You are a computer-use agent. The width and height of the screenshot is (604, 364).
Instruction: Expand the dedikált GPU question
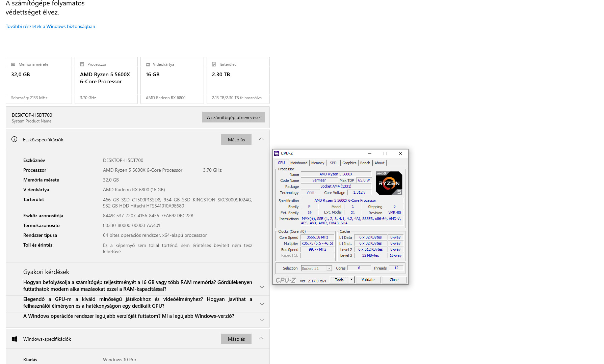(x=262, y=304)
